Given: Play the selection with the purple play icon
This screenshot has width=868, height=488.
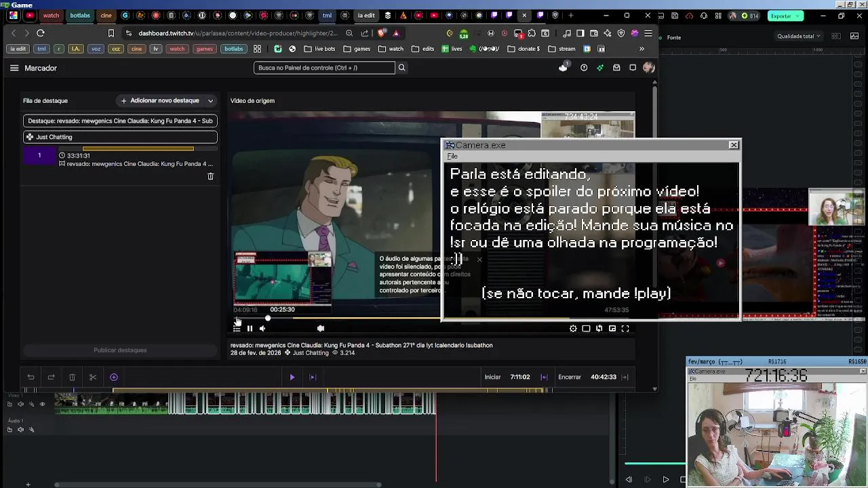Looking at the screenshot, I should click(x=292, y=378).
